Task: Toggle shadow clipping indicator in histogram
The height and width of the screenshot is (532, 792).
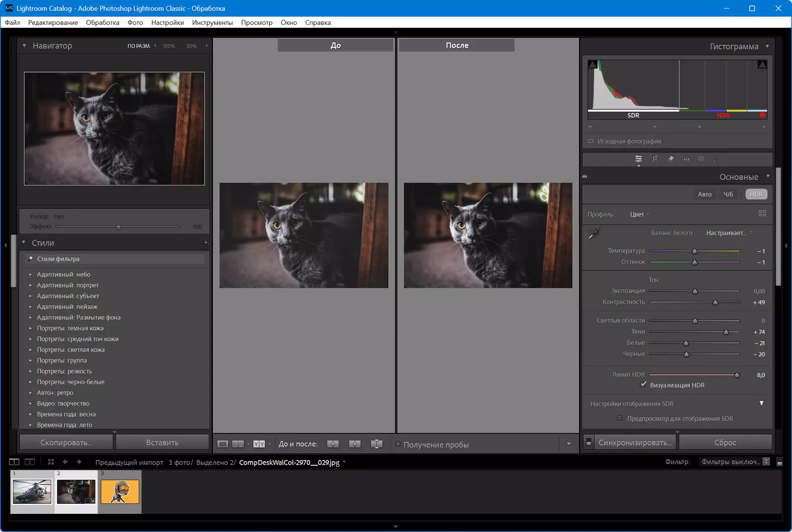Action: [x=593, y=64]
